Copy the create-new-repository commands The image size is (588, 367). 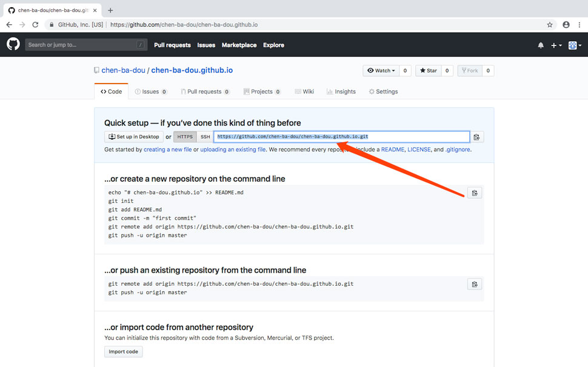click(x=475, y=193)
